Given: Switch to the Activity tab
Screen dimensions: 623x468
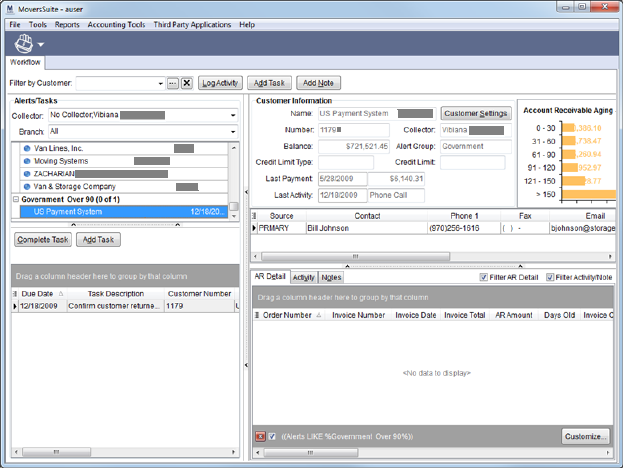Looking at the screenshot, I should click(x=304, y=277).
